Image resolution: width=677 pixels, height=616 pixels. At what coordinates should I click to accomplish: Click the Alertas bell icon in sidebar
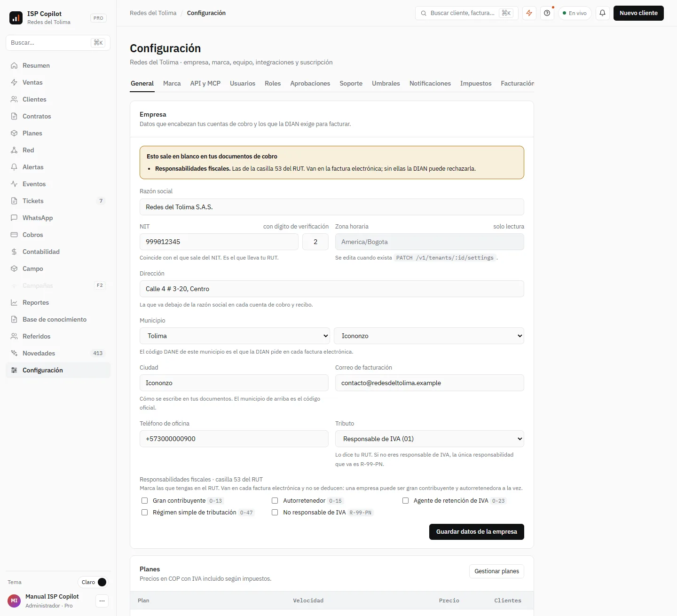[x=14, y=167]
